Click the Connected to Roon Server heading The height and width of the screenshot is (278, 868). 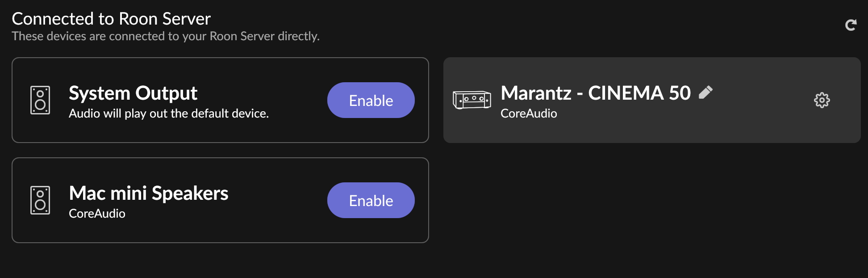[x=111, y=19]
